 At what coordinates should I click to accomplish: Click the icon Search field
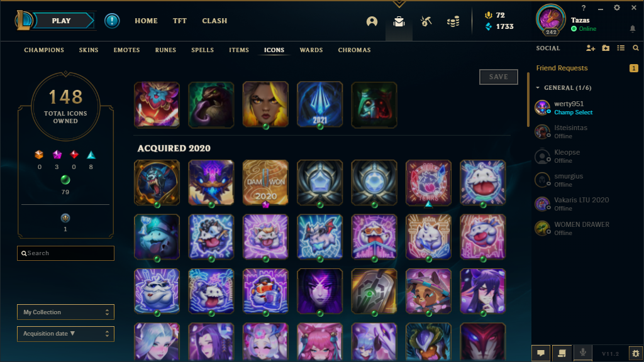65,253
